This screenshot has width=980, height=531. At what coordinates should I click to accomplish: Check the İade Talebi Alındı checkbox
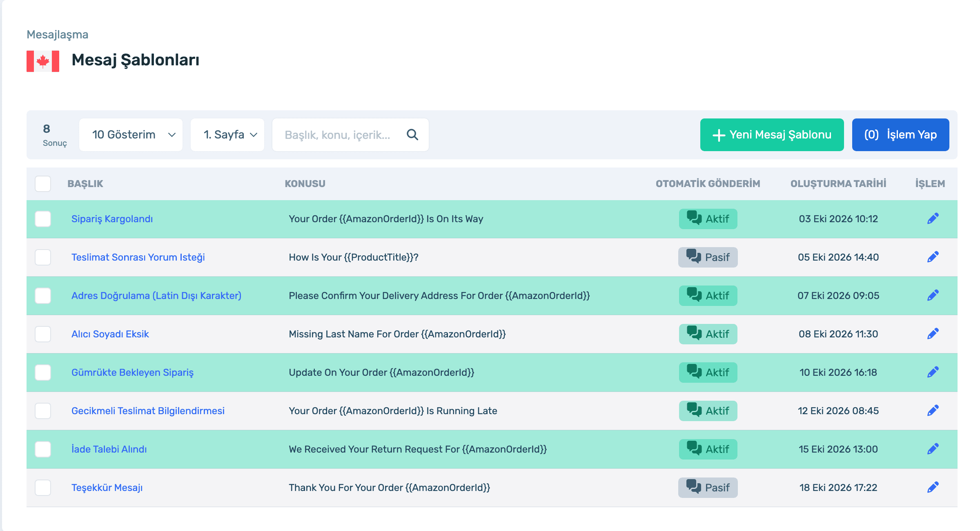pyautogui.click(x=43, y=449)
